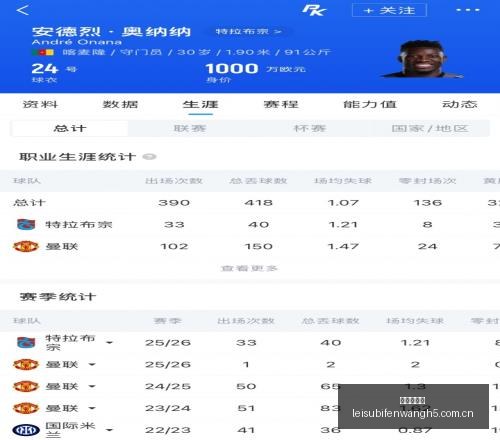The width and height of the screenshot is (500, 440).
Task: Tap Manchester United crest in career totals
Action: pyautogui.click(x=26, y=246)
